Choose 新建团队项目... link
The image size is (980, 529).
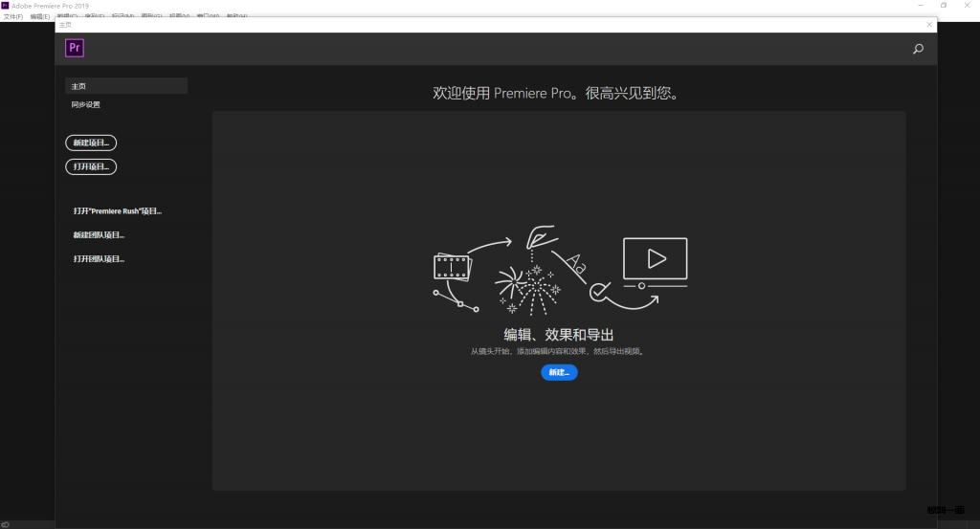[100, 234]
